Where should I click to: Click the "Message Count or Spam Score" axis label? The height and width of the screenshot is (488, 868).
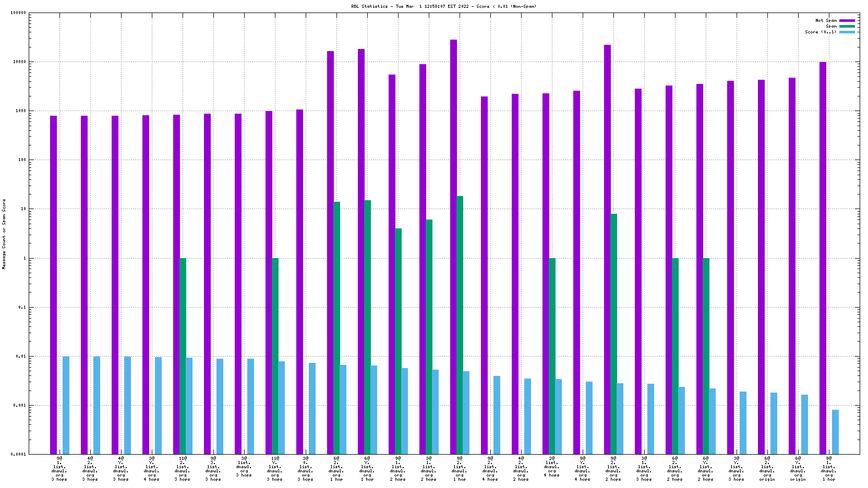click(4, 234)
